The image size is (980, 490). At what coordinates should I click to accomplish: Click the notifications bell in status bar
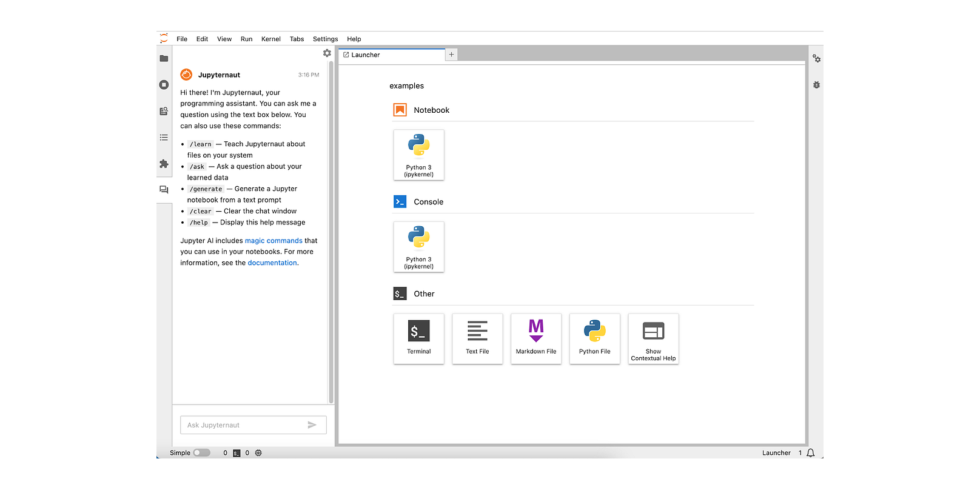click(811, 453)
